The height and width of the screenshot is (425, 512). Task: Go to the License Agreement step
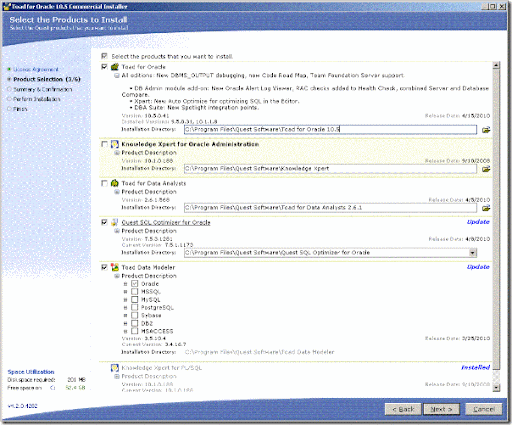[36, 69]
